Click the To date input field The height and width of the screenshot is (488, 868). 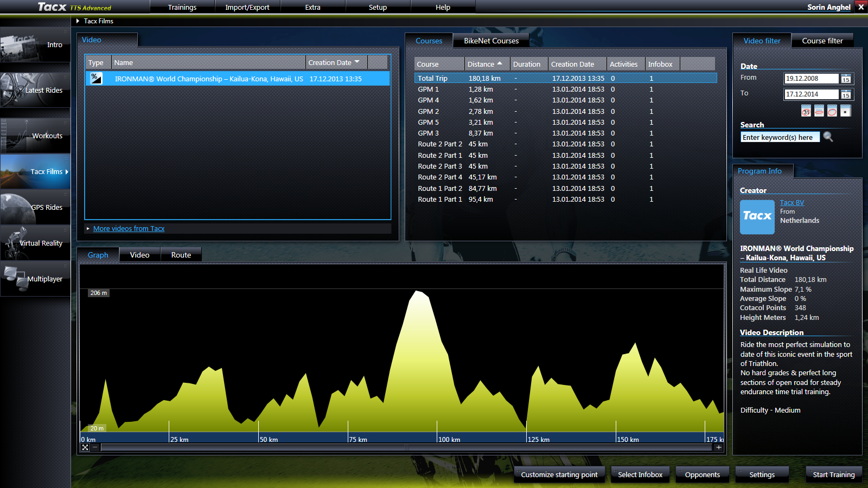click(x=812, y=94)
